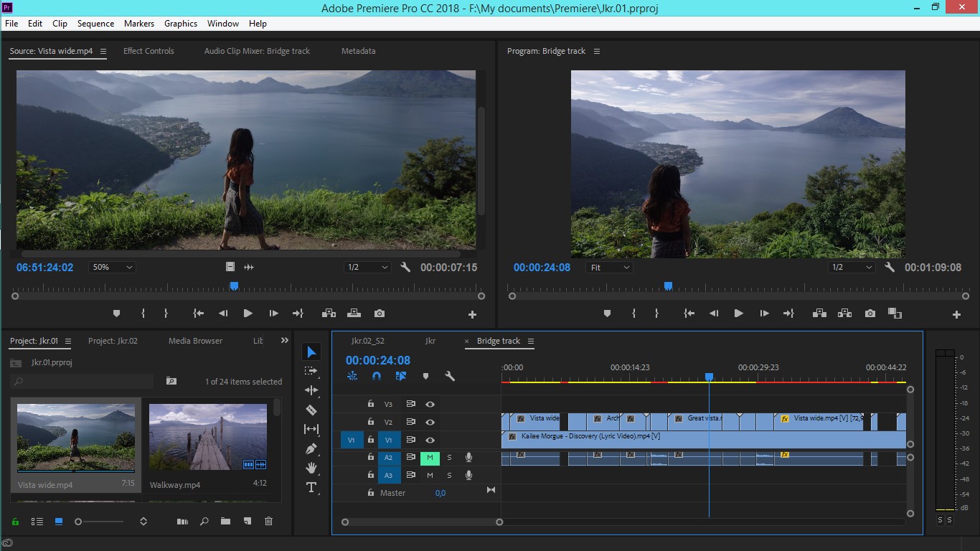Screen dimensions: 980x551
Task: Create a new bin in Project panel
Action: (x=225, y=522)
